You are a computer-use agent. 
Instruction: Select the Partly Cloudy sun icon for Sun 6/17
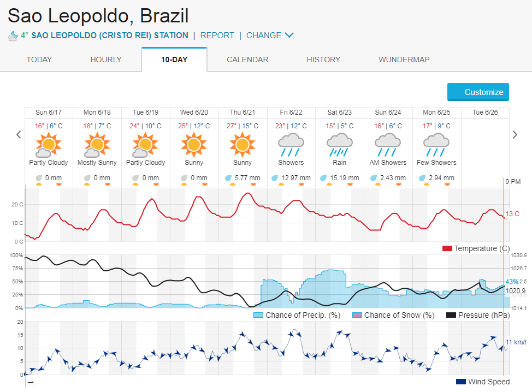pyautogui.click(x=48, y=145)
